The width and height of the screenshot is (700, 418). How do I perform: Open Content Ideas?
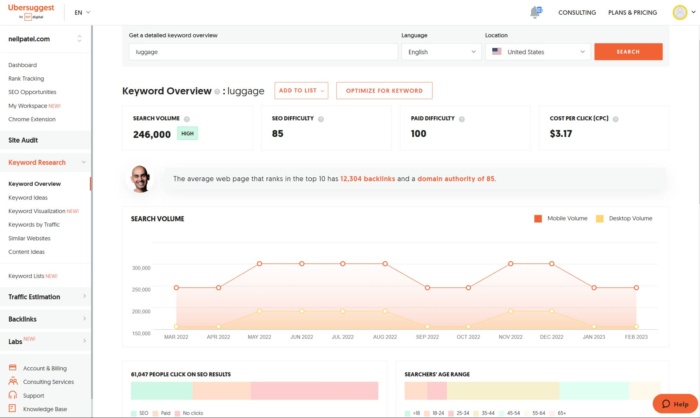pos(26,252)
